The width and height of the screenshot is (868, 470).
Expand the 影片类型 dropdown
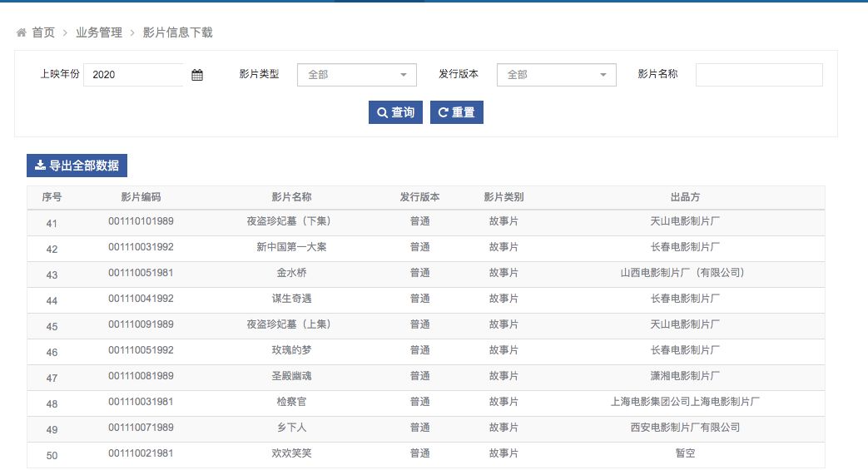coord(356,75)
